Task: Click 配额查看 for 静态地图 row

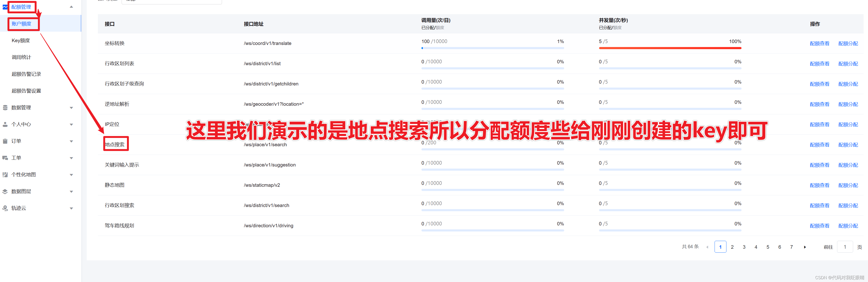Action: coord(819,185)
